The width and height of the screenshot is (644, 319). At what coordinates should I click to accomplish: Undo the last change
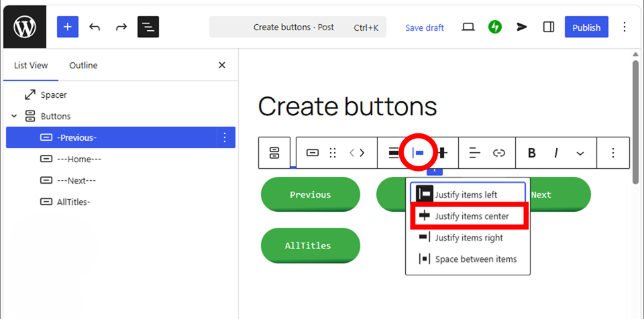click(95, 27)
